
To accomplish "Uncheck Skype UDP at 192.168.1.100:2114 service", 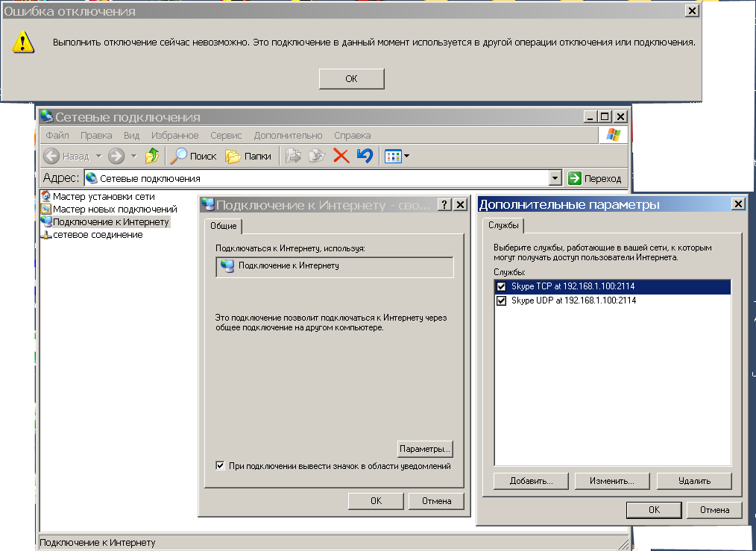I will [501, 300].
